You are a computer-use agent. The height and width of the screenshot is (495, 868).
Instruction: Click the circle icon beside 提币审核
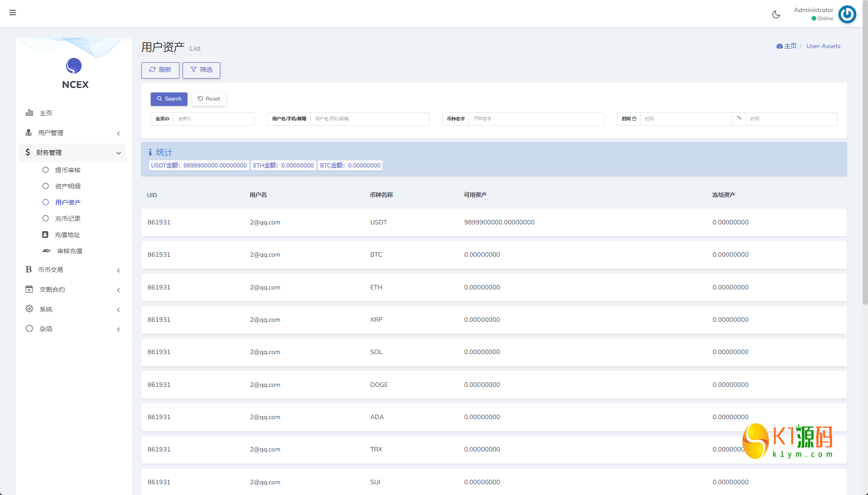click(x=45, y=170)
